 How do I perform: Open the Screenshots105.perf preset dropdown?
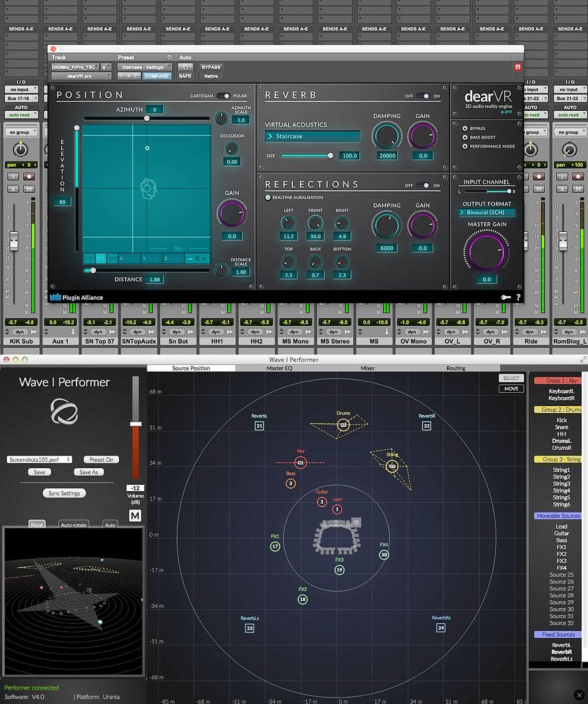click(40, 460)
